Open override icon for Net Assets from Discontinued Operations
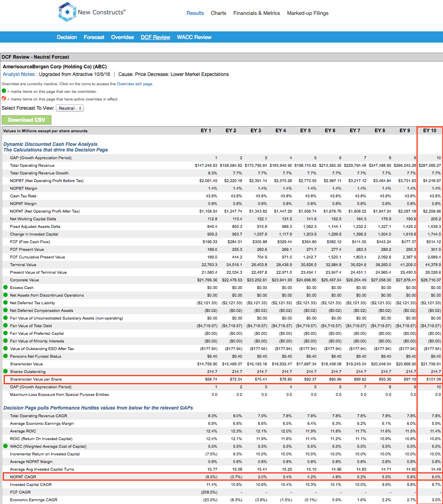 click(6, 295)
